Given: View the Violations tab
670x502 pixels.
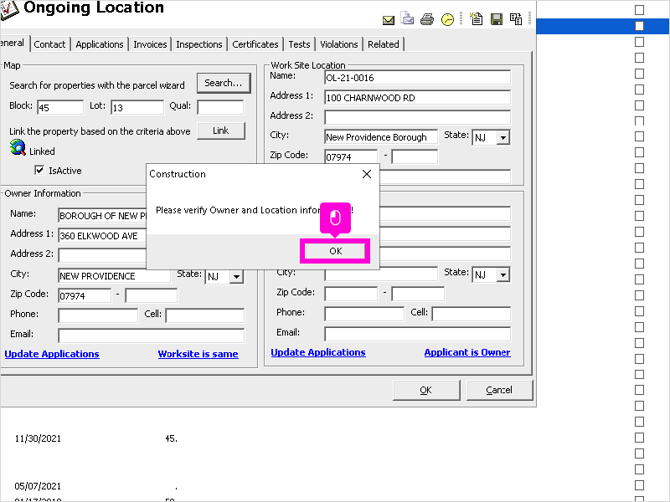Looking at the screenshot, I should point(339,44).
